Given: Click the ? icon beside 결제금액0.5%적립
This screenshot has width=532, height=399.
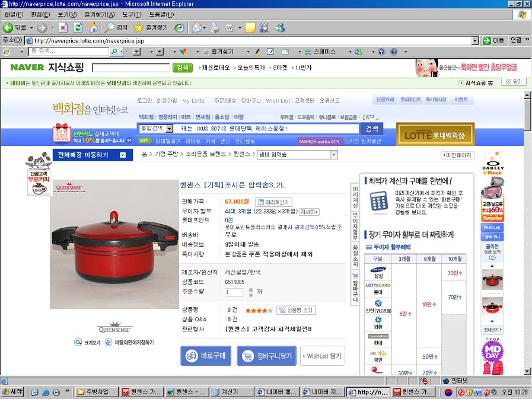Looking at the screenshot, I should coord(339,227).
